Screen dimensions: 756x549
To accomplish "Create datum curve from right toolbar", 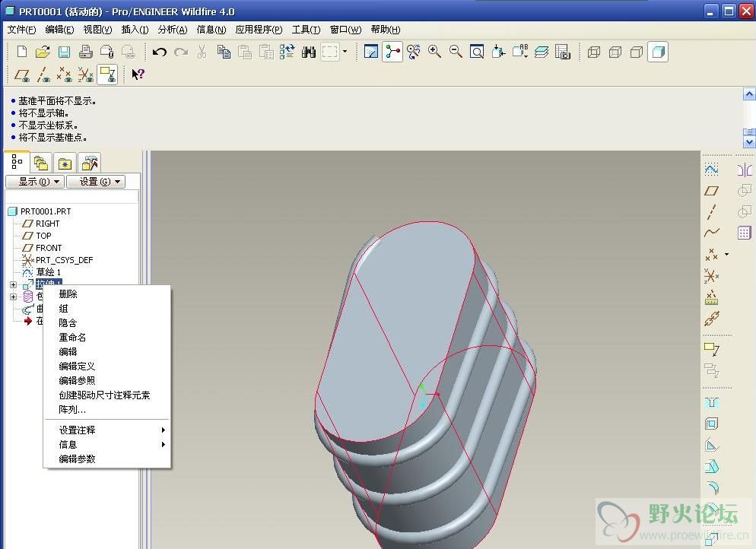I will tap(712, 233).
